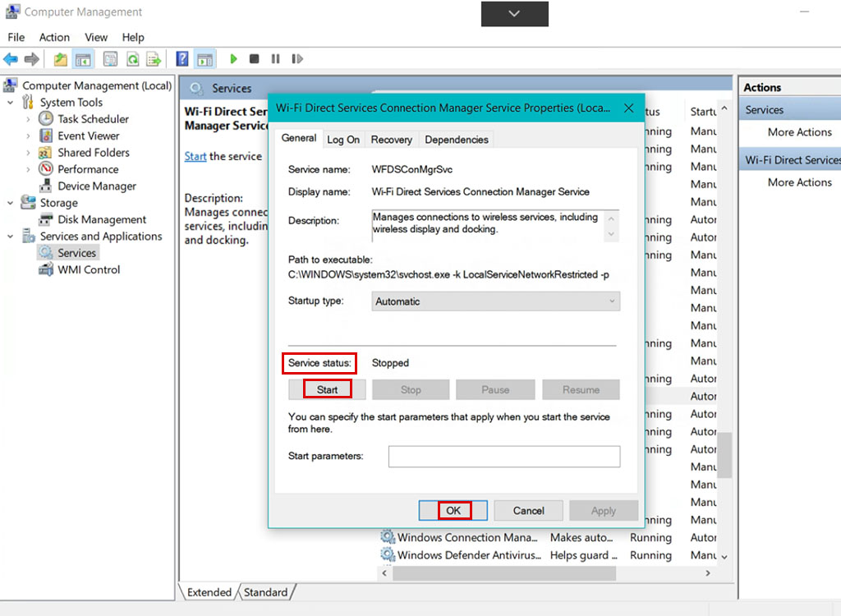Image resolution: width=841 pixels, height=616 pixels.
Task: Expand the Event Viewer node
Action: [x=29, y=136]
